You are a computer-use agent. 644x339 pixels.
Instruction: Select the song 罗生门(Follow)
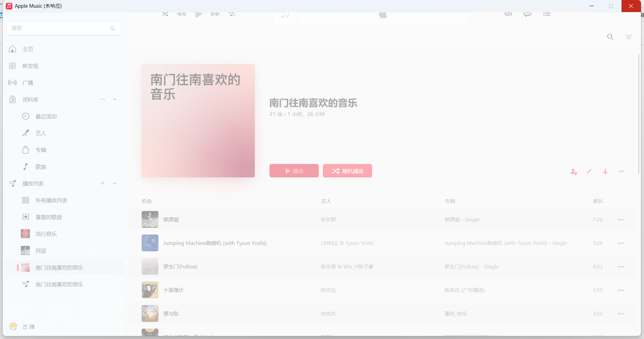(x=180, y=266)
